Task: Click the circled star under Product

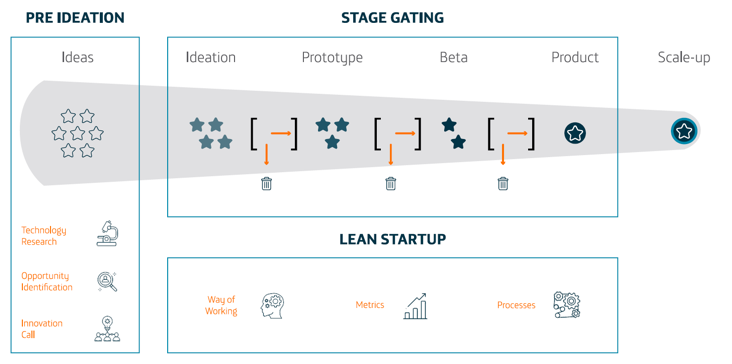Action: [575, 133]
